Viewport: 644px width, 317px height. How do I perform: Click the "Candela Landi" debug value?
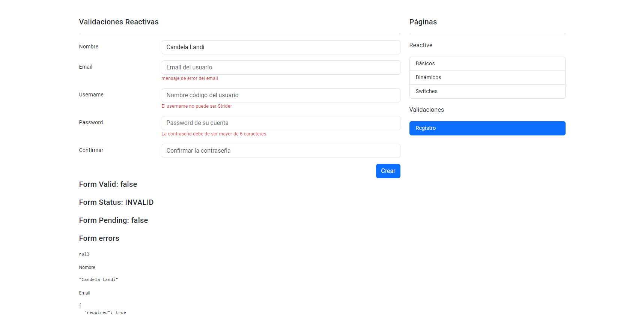(x=98, y=280)
